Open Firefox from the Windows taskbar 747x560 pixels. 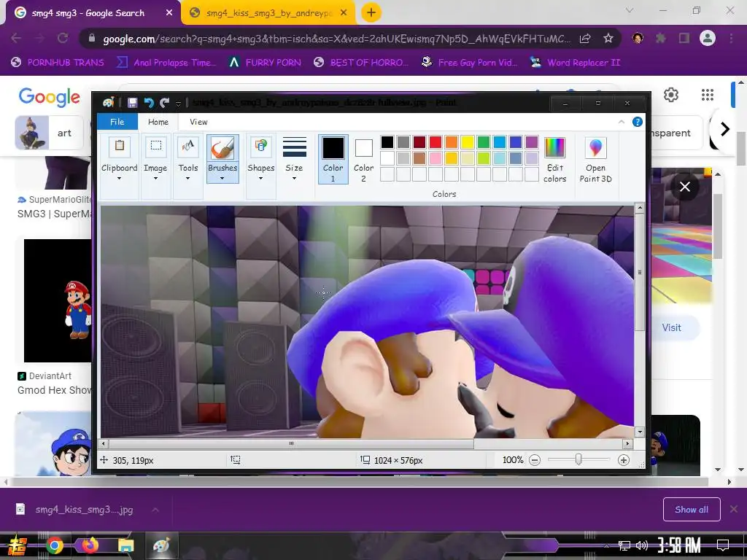pos(90,545)
